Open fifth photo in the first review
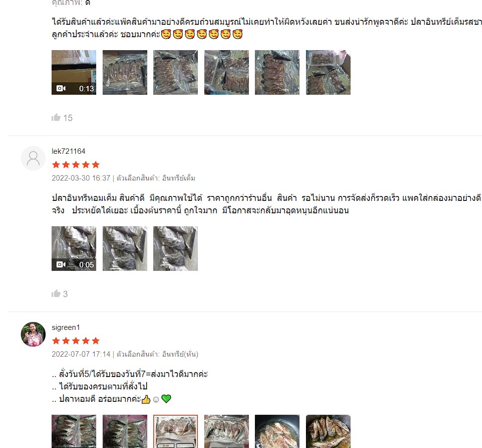482x448 pixels. coord(277,72)
